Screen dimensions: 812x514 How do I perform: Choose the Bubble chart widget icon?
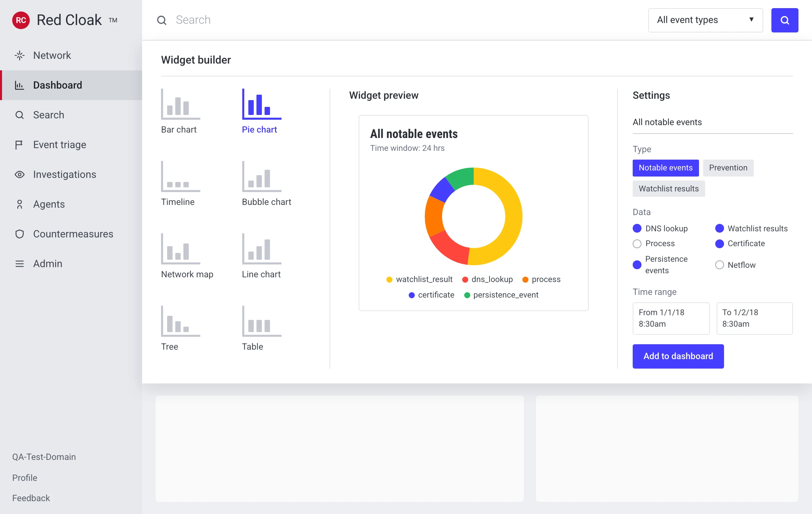[262, 177]
